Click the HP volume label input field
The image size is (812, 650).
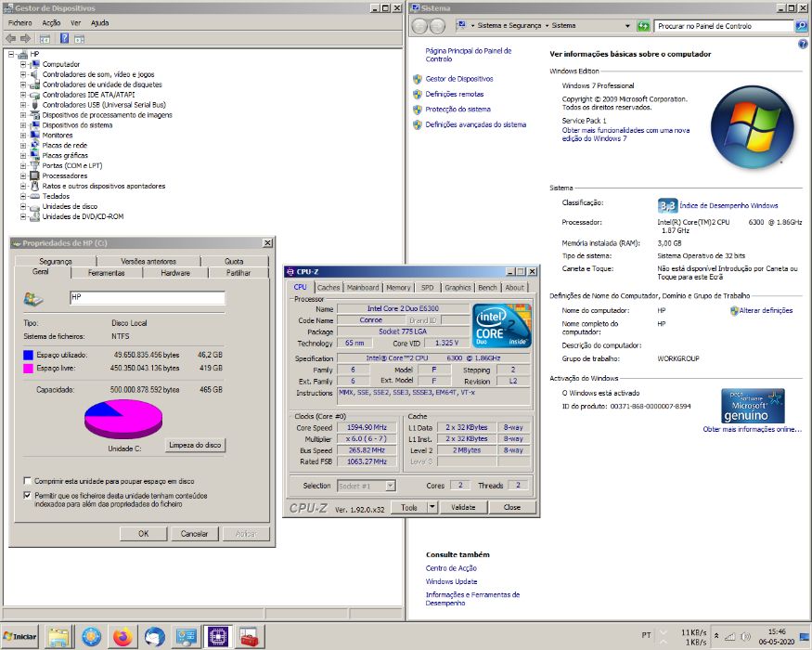coord(147,297)
